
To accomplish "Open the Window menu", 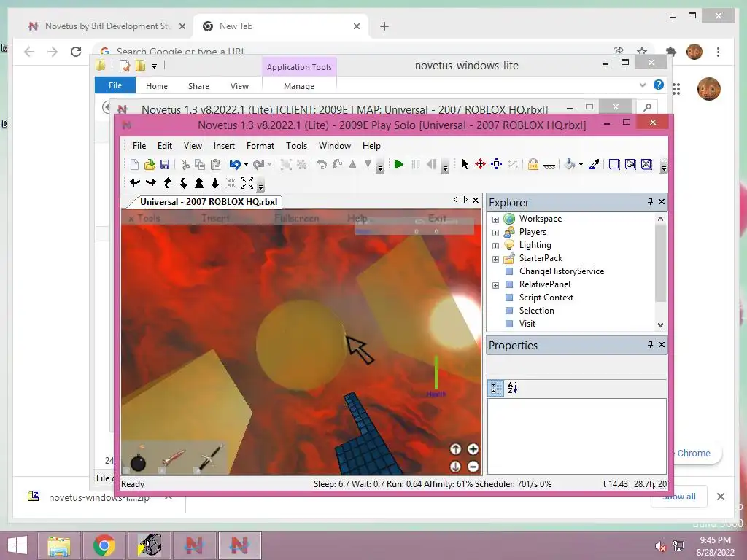I will pos(334,146).
